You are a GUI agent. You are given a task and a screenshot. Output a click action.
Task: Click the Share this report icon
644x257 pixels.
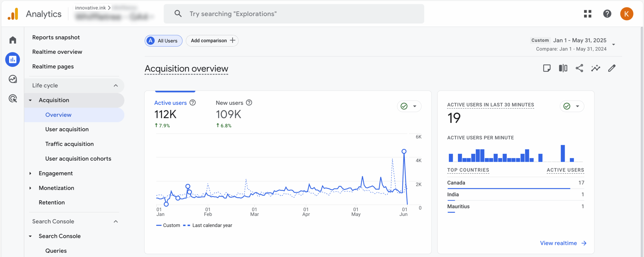579,68
